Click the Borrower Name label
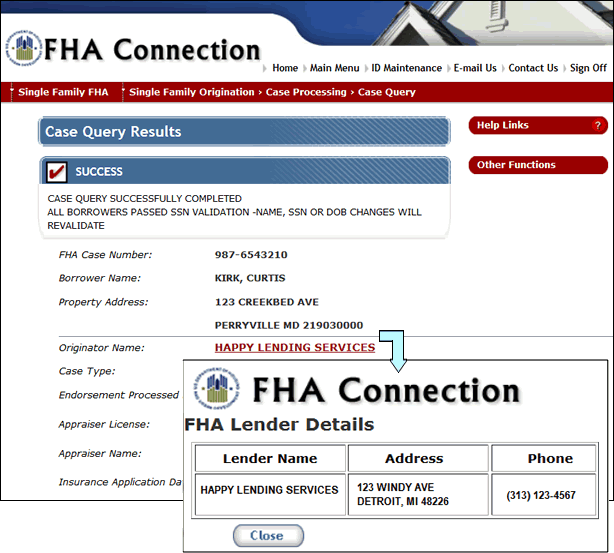The height and width of the screenshot is (553, 614). (100, 278)
